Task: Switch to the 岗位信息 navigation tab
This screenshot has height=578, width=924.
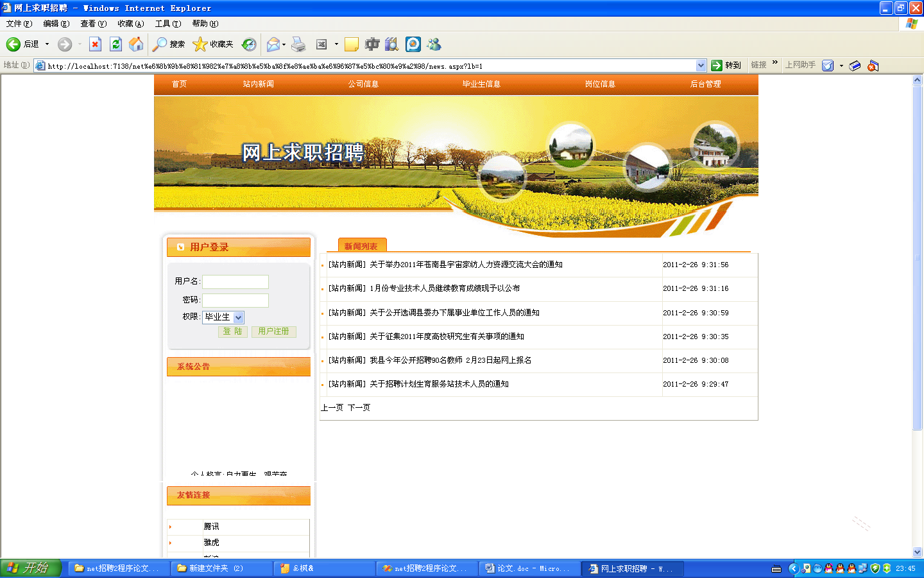Action: coord(599,83)
